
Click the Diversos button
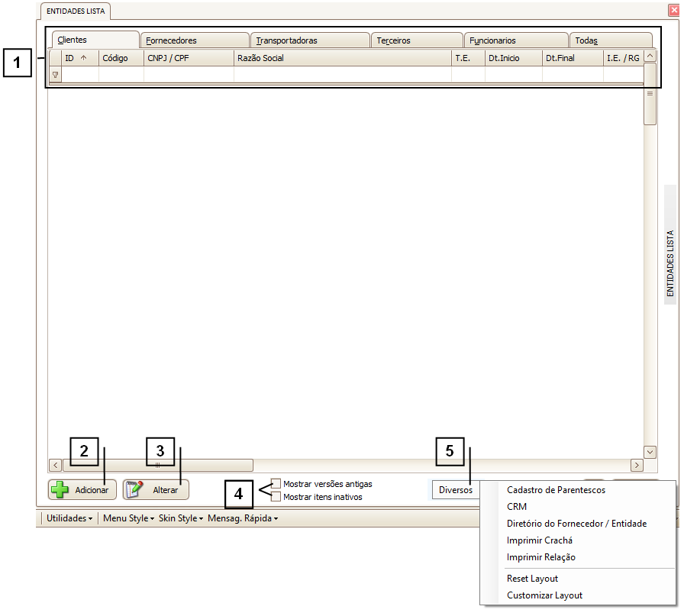click(456, 490)
